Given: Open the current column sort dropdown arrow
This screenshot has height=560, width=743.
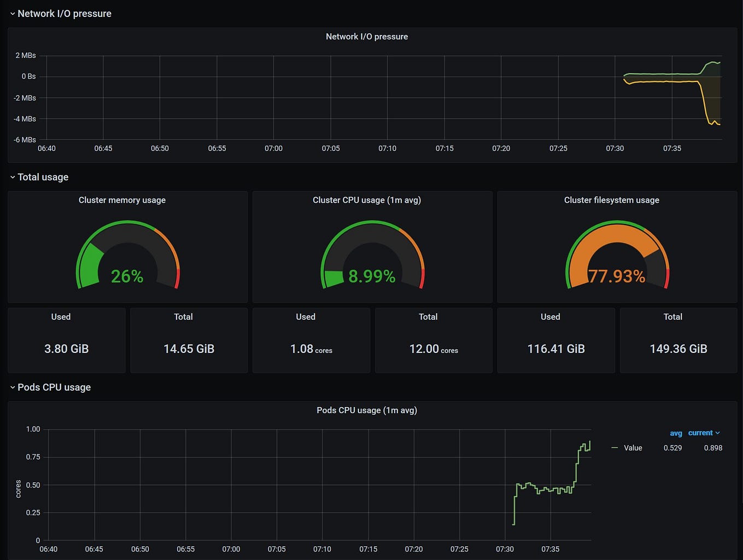Looking at the screenshot, I should (x=718, y=433).
